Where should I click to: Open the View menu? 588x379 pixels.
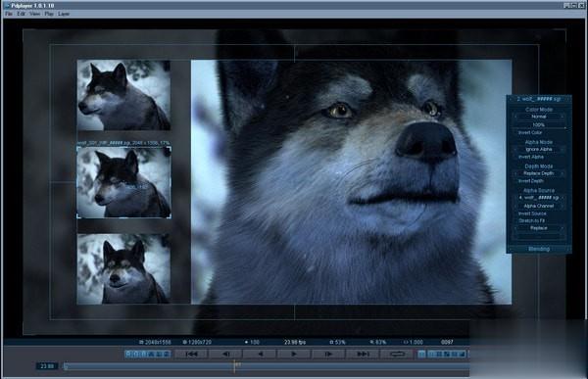pyautogui.click(x=34, y=14)
